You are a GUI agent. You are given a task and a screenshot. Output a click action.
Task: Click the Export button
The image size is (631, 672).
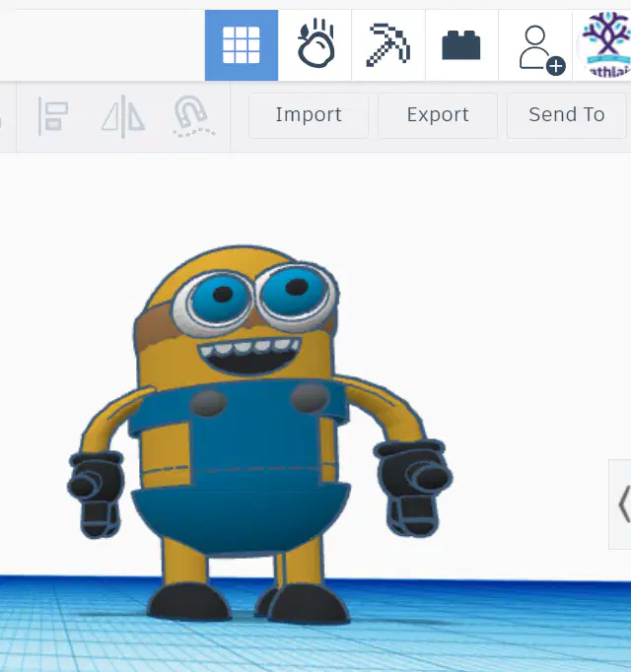click(x=438, y=115)
